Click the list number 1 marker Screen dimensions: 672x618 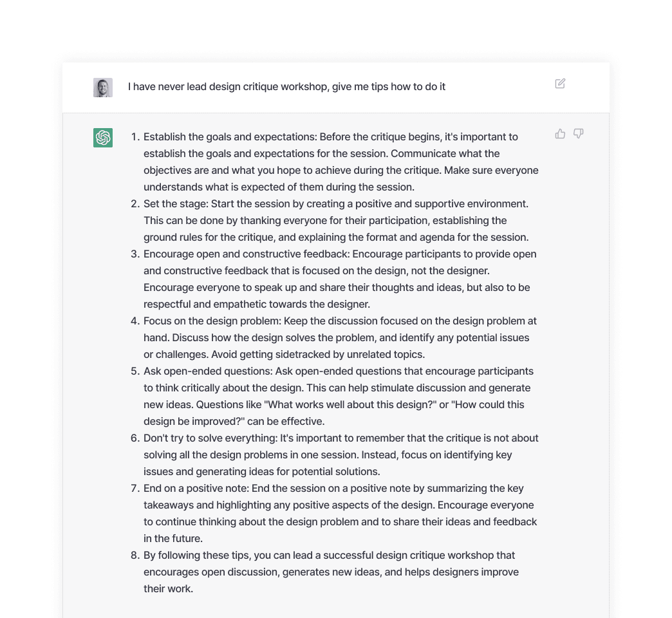tap(135, 136)
